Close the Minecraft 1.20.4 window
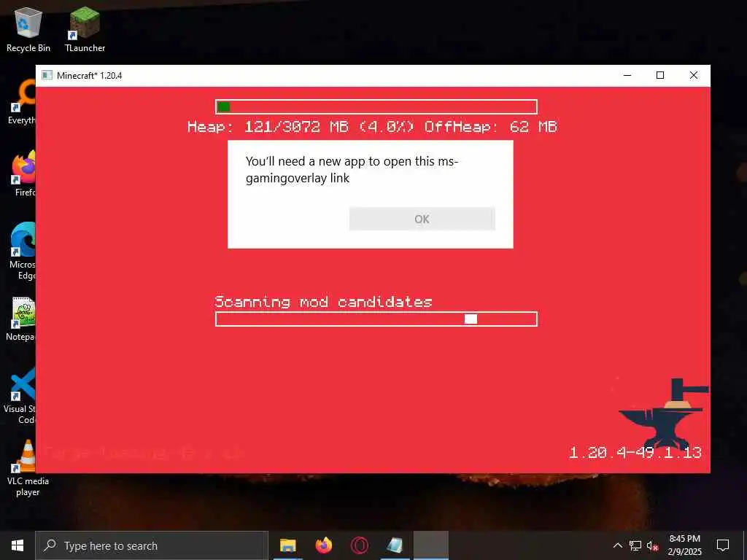The image size is (747, 560). [x=694, y=75]
